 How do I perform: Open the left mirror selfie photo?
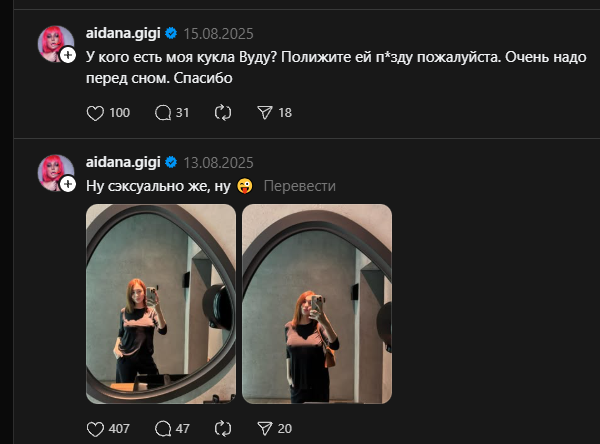161,304
